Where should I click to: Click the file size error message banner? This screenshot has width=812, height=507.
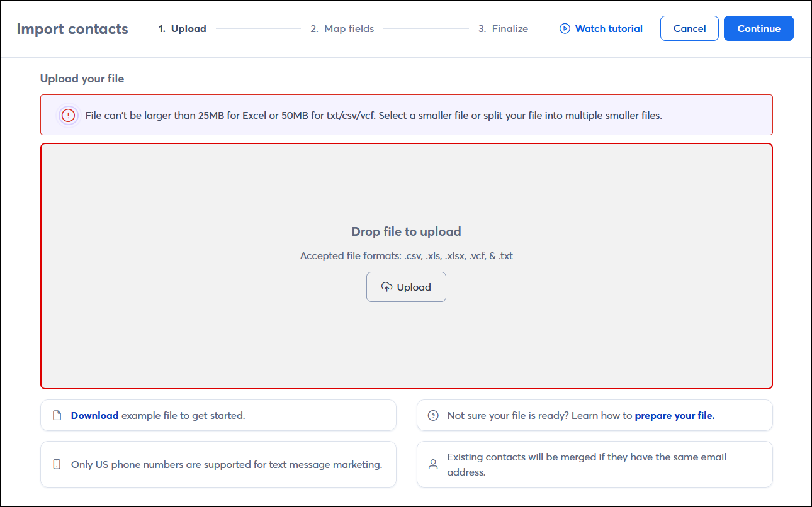click(406, 115)
